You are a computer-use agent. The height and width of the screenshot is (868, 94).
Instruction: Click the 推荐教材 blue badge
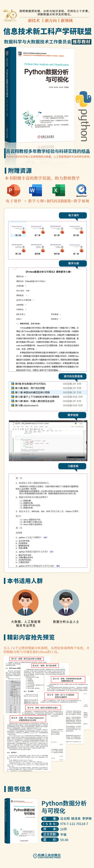coord(82,42)
